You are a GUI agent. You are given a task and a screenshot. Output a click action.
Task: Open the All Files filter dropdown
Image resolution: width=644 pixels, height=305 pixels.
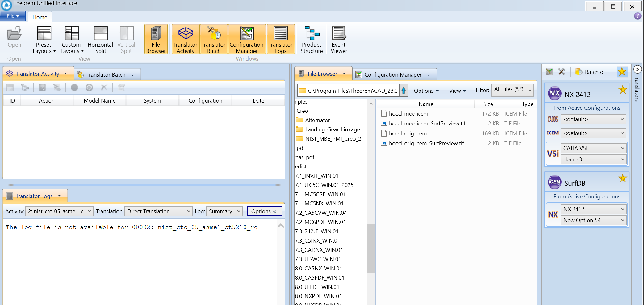(512, 90)
